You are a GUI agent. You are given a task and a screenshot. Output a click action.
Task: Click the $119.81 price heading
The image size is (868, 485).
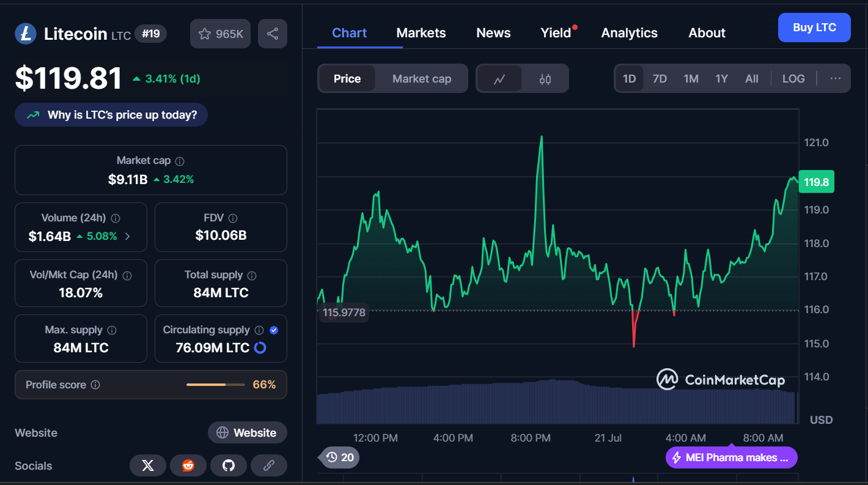pyautogui.click(x=68, y=78)
